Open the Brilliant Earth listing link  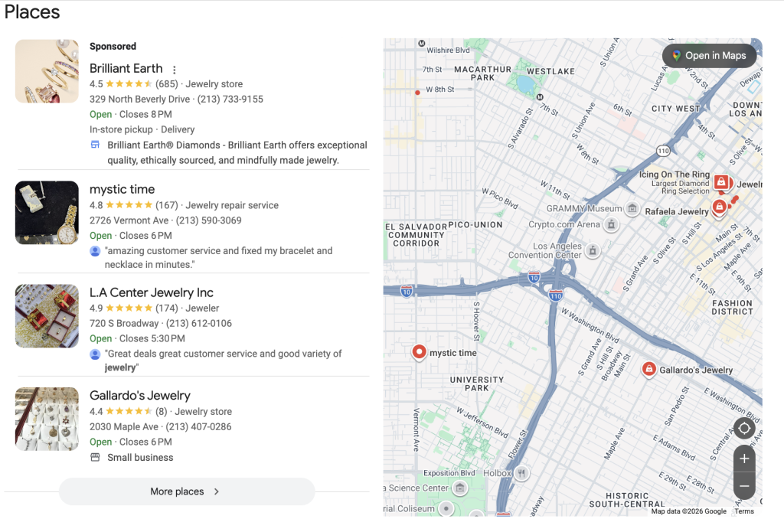(x=126, y=68)
